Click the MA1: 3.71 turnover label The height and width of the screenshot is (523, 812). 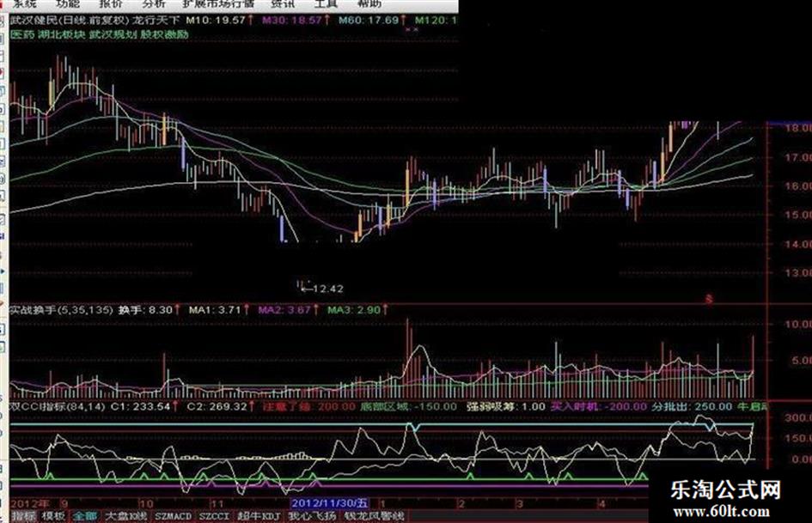215,310
